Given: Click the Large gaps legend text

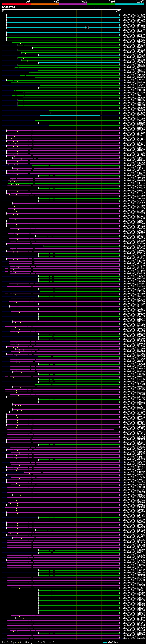Looking at the screenshot, I should [10, 642].
